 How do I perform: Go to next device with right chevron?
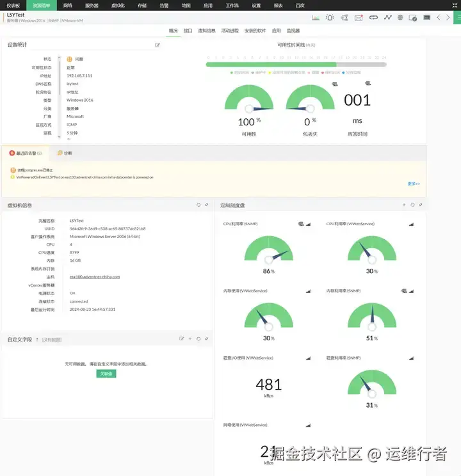coord(448,18)
